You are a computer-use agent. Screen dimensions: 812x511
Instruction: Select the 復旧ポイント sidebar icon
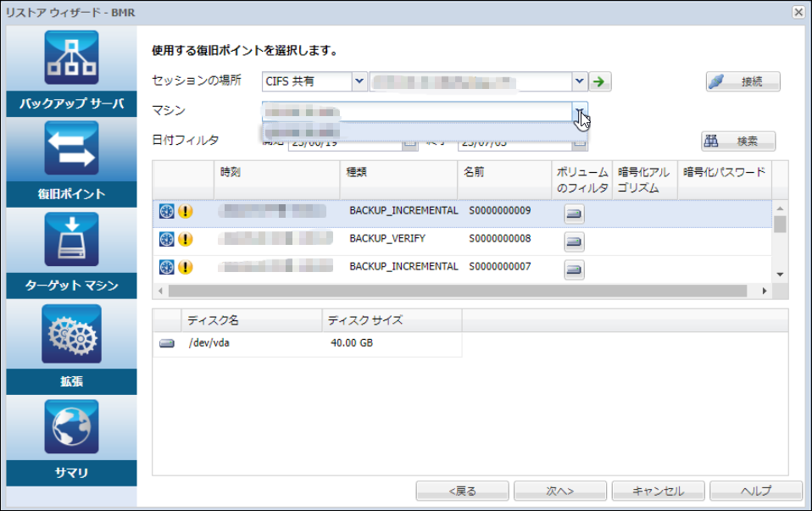click(x=71, y=149)
